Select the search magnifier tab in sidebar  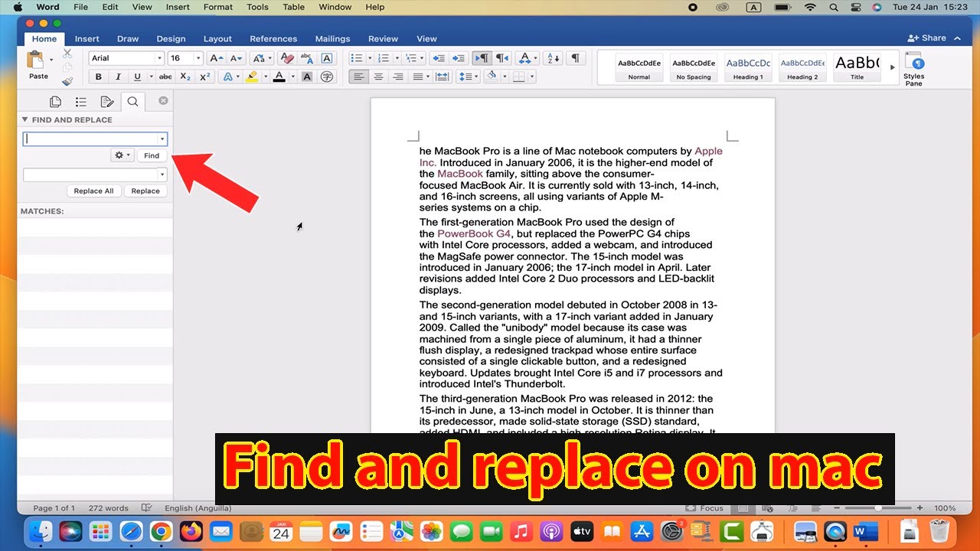point(132,102)
